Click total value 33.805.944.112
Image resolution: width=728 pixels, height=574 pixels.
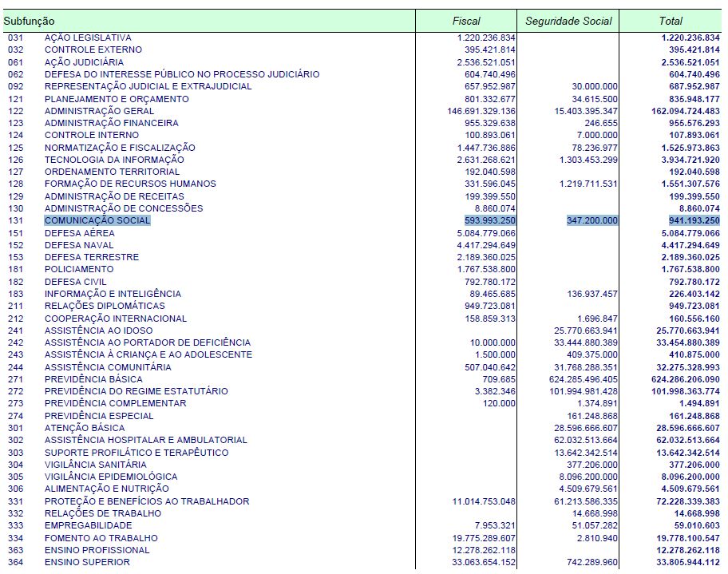click(688, 562)
